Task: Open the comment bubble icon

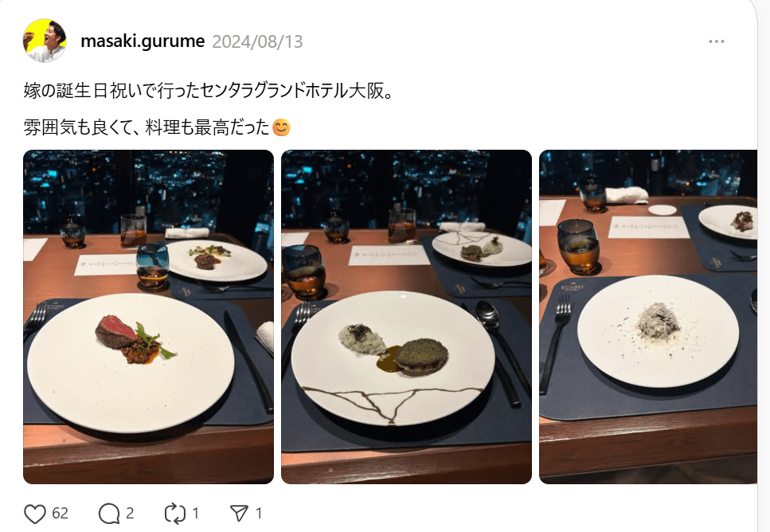Action: (108, 514)
